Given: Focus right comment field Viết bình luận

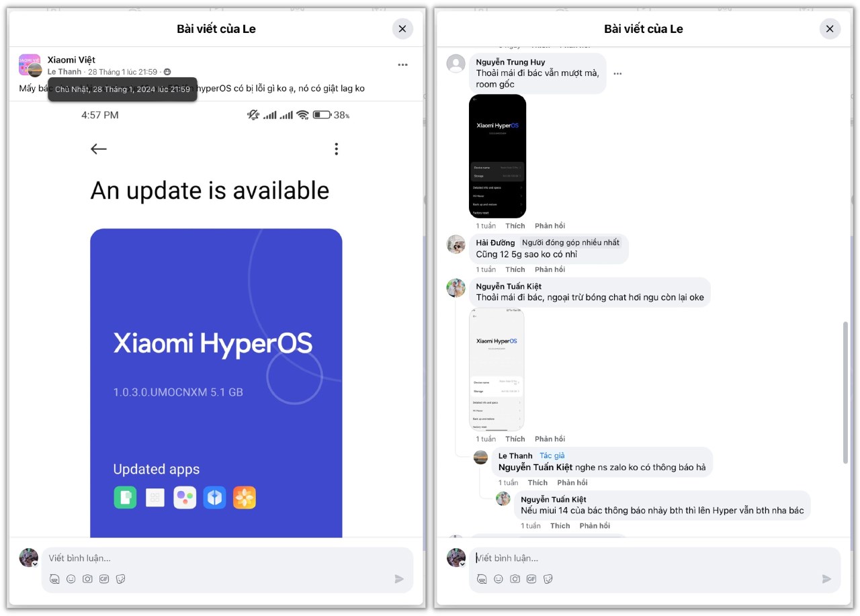Looking at the screenshot, I should [x=654, y=558].
